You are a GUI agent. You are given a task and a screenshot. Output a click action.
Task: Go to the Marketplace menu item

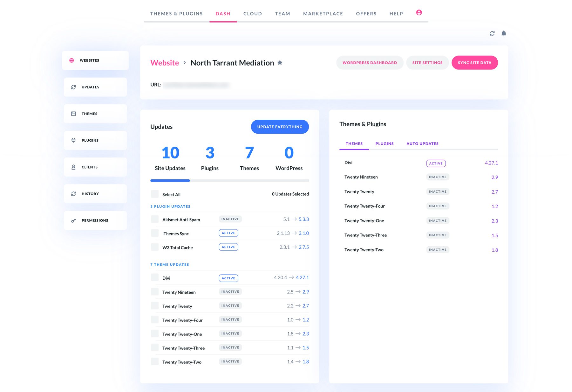pos(323,13)
